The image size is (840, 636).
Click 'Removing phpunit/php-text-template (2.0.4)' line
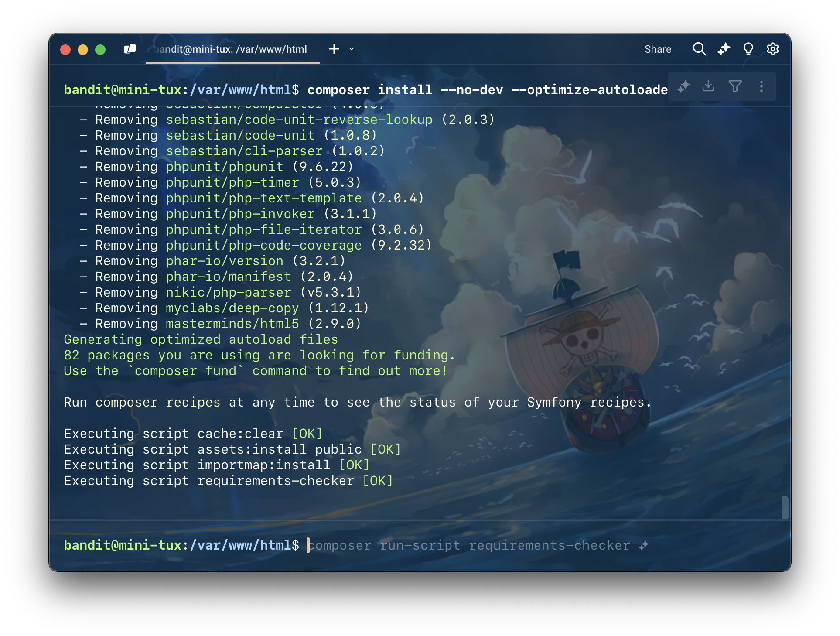coord(252,198)
